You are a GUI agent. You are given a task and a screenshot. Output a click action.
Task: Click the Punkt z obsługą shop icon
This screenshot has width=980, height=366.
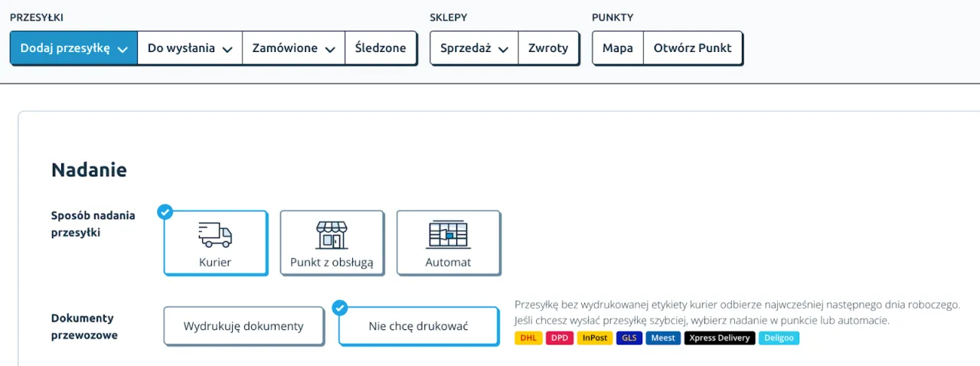click(332, 235)
